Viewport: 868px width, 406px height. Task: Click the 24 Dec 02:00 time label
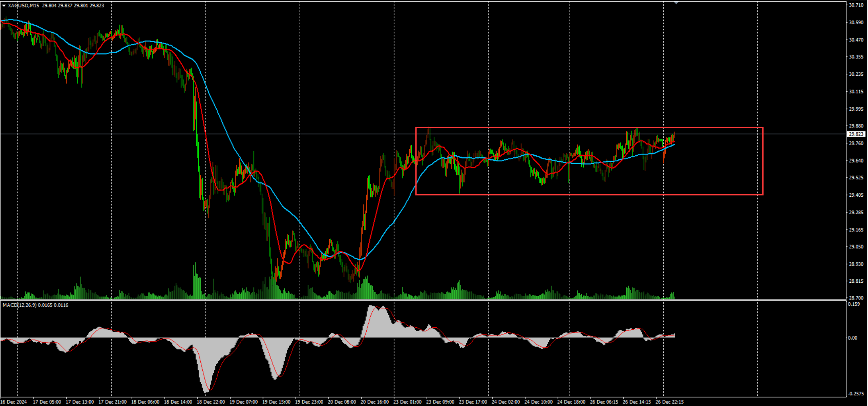pyautogui.click(x=505, y=402)
